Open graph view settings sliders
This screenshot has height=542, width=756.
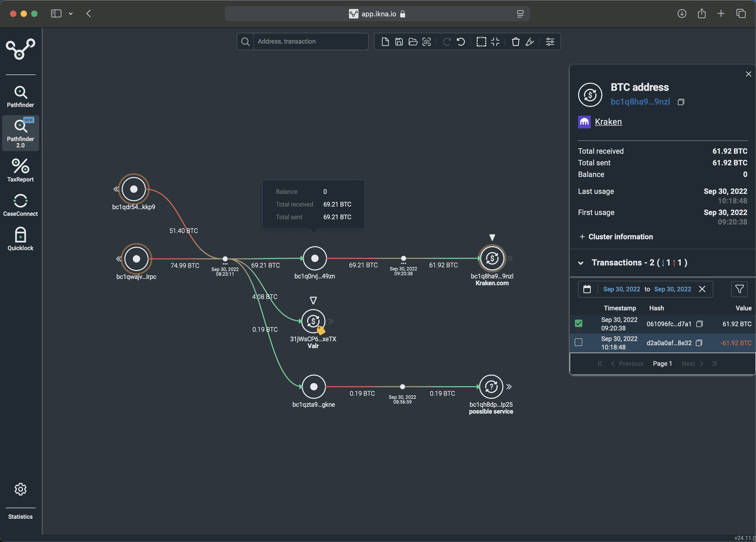coord(550,41)
